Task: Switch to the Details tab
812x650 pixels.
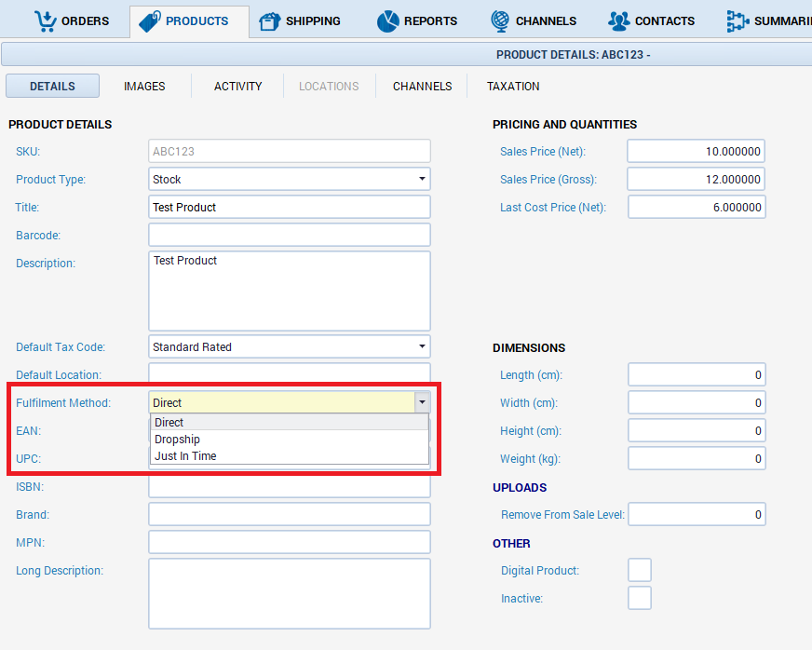Action: pos(52,86)
